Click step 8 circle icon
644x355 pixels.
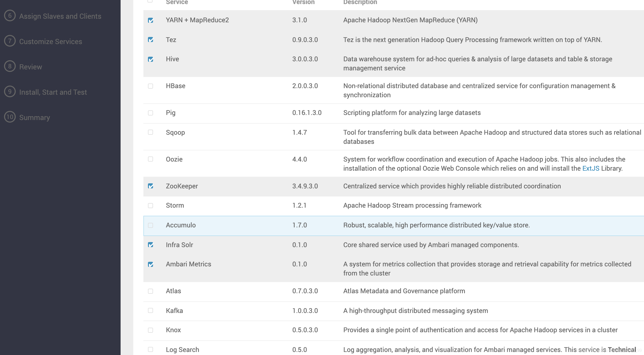(10, 66)
